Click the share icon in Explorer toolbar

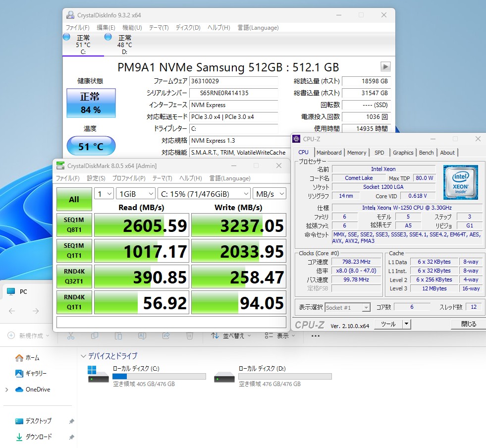tap(166, 336)
